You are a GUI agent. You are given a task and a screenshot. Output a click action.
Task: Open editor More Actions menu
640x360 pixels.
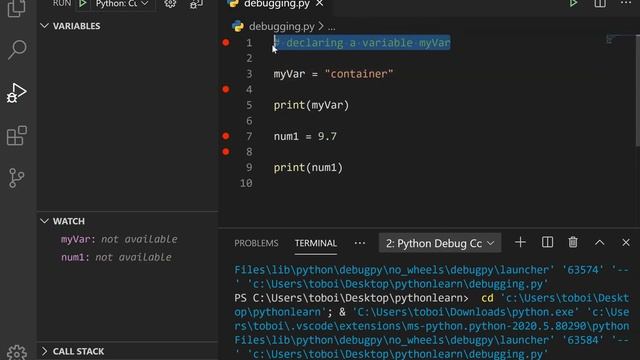click(626, 3)
